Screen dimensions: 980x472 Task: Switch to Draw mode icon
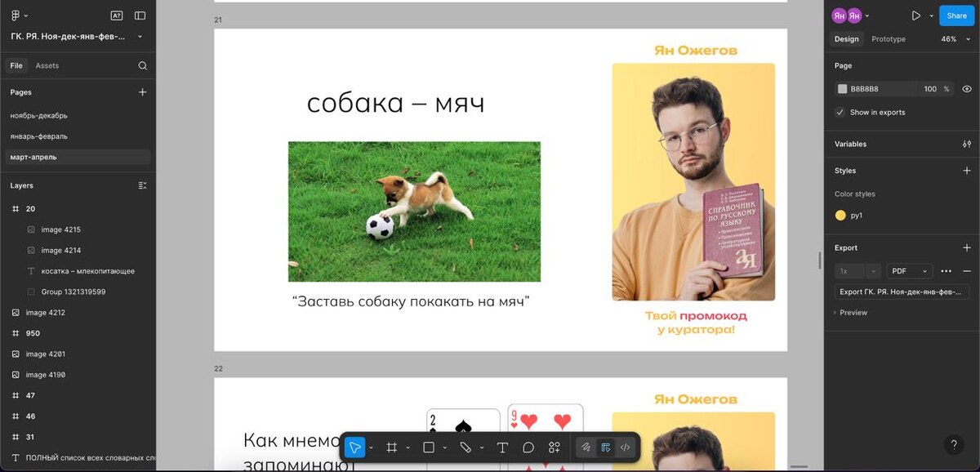586,448
